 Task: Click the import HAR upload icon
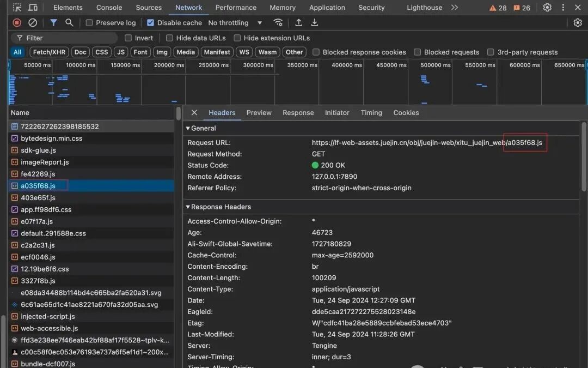click(298, 23)
